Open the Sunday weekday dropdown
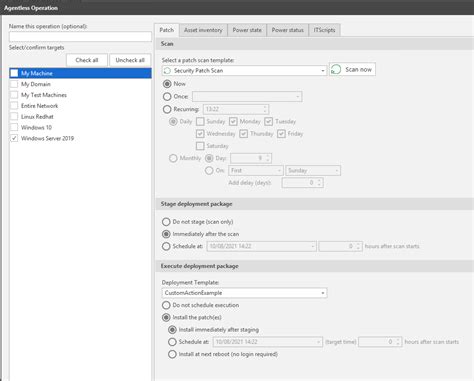The height and width of the screenshot is (381, 474). (313, 170)
